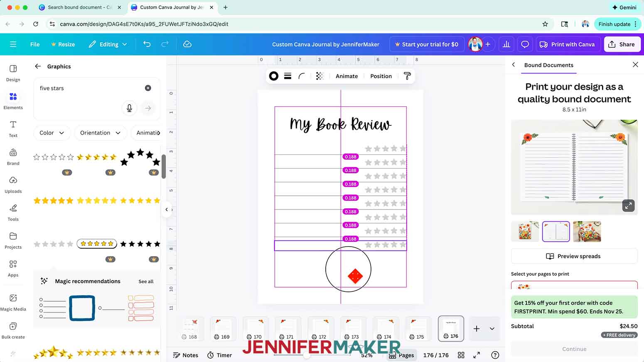Go back in Bound Documents panel

514,65
